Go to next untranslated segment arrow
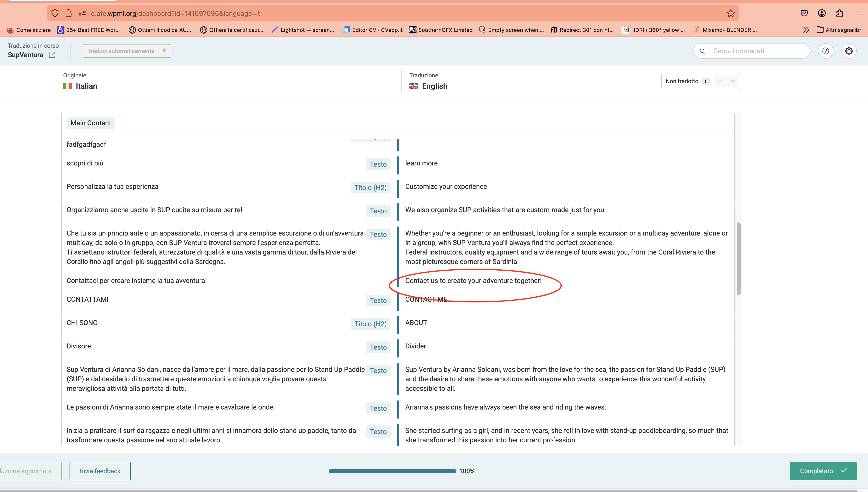868x492 pixels. [x=732, y=81]
